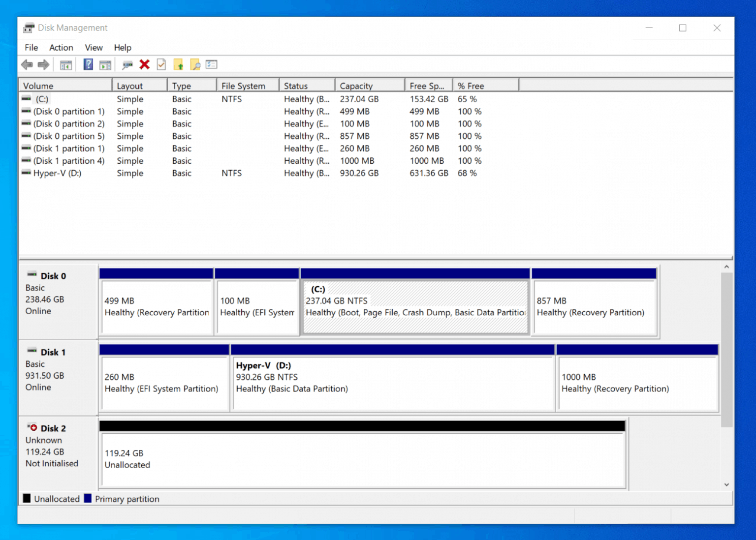This screenshot has height=540, width=756.
Task: Click the Delete red X toolbar icon
Action: tap(144, 64)
